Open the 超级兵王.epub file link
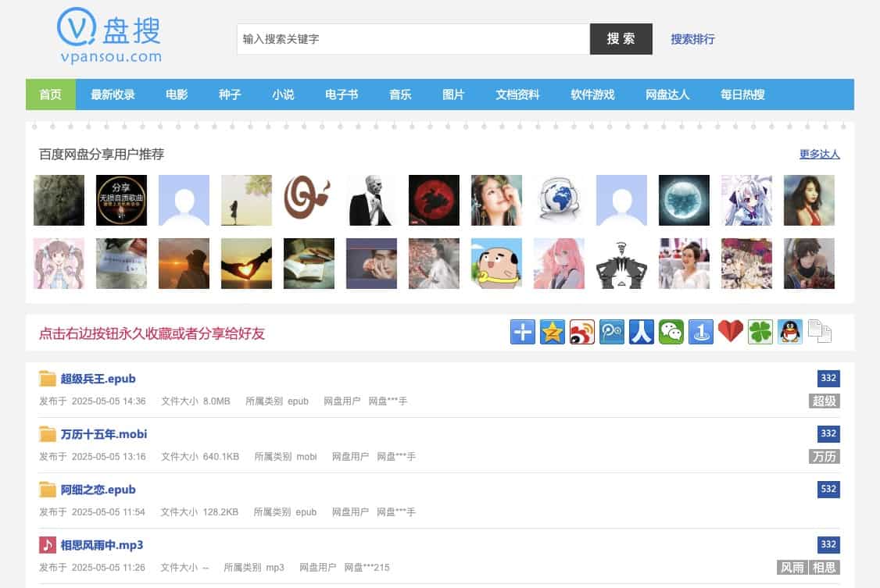This screenshot has width=880, height=588. click(x=98, y=379)
